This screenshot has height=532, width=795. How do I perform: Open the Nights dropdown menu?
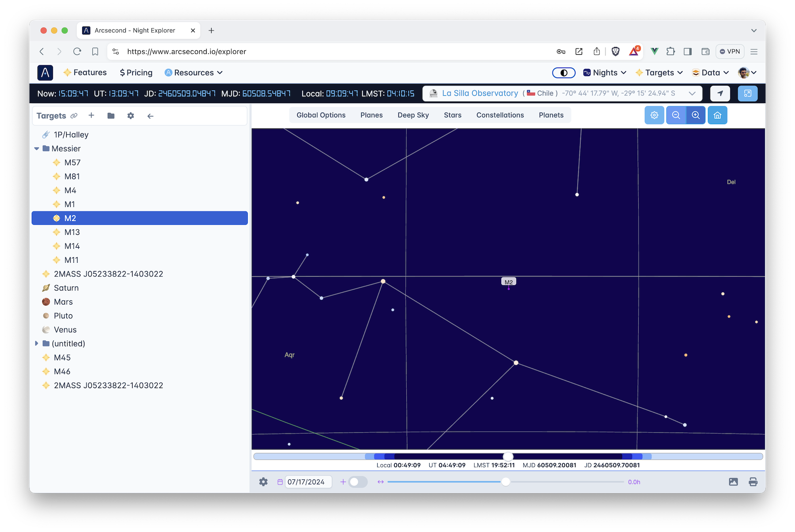pyautogui.click(x=604, y=72)
